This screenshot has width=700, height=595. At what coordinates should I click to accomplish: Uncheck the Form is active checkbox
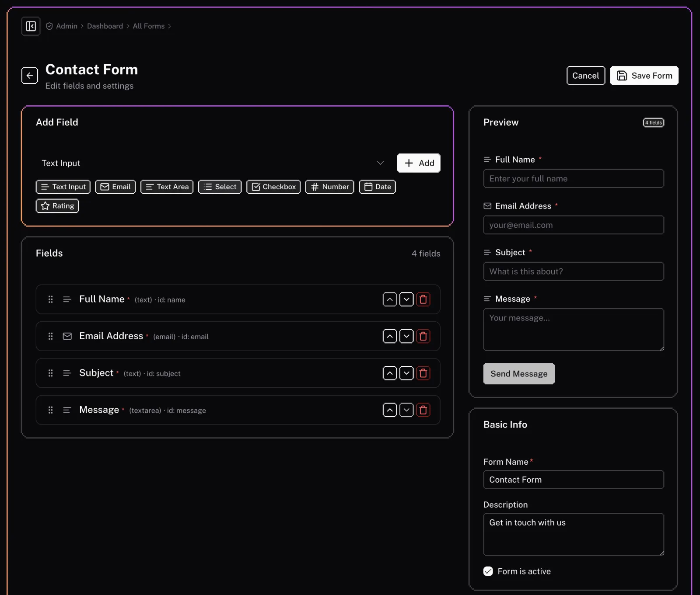click(488, 571)
